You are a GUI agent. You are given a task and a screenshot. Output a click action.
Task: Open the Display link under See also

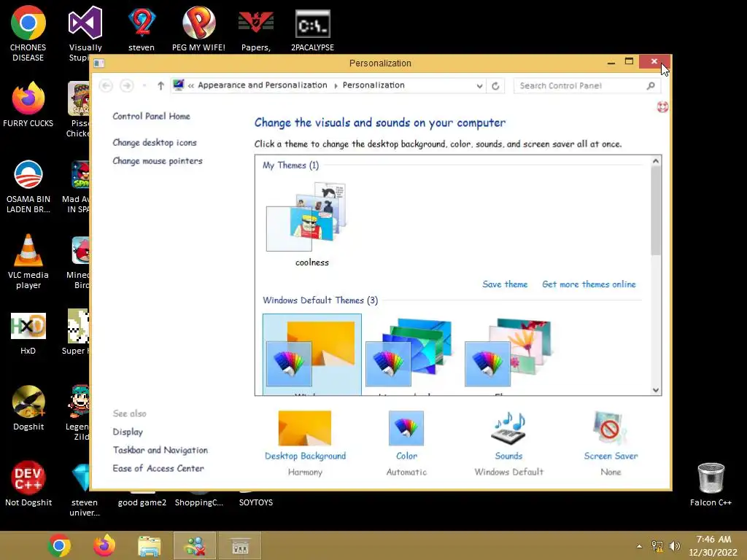point(128,432)
